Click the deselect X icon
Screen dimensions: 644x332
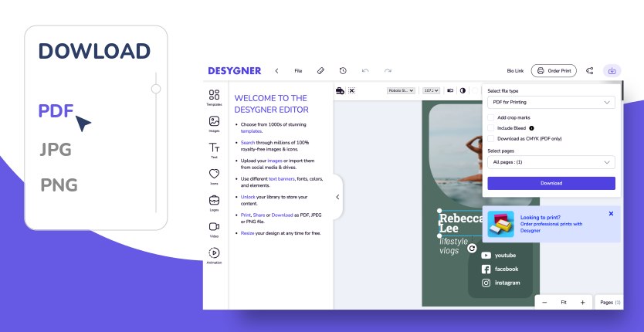tap(351, 90)
